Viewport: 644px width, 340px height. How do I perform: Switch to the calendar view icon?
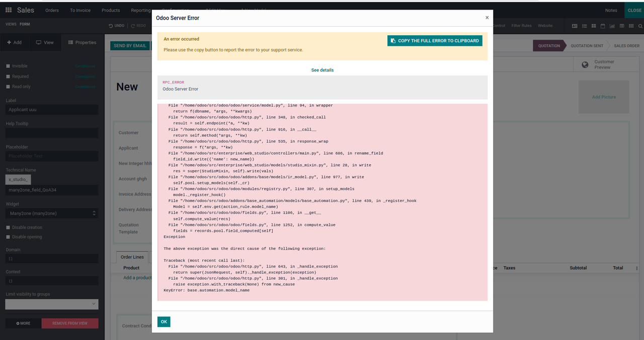pyautogui.click(x=603, y=26)
